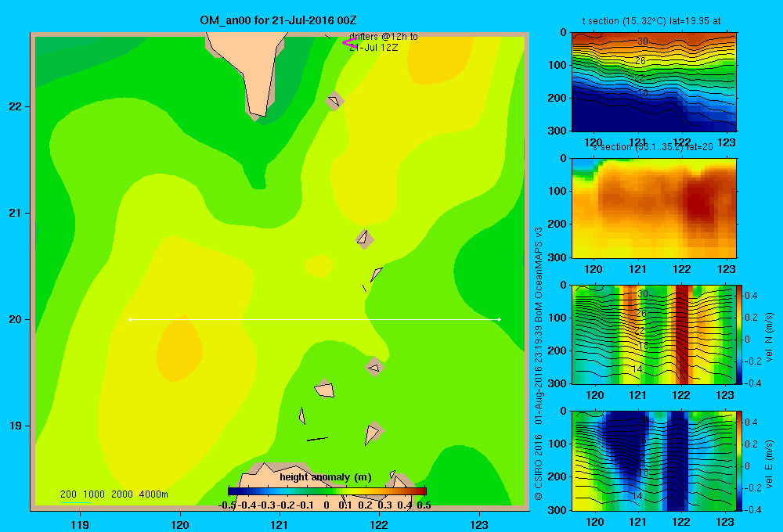Viewport: 783px width, 532px height.
Task: Open the eastward velocity section plot
Action: (x=654, y=461)
